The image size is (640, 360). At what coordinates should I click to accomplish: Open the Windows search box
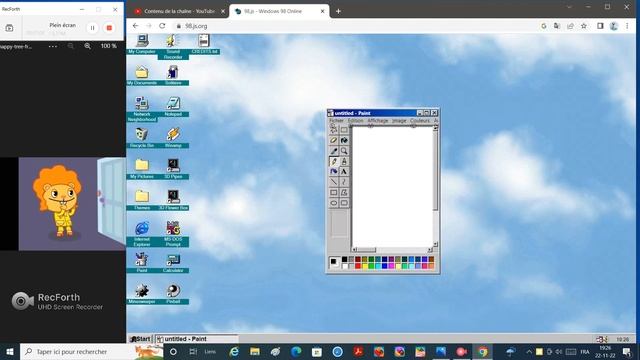[x=92, y=351]
